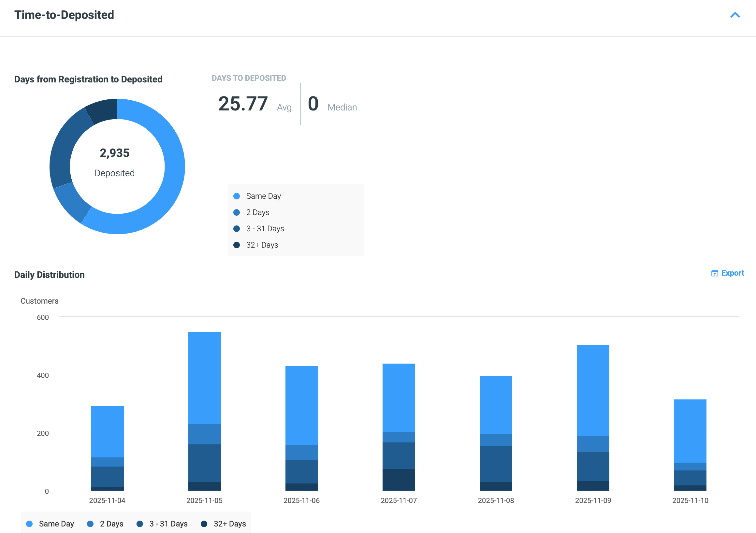Image resolution: width=756 pixels, height=533 pixels.
Task: Click 2 Days dot in bar chart legend
Action: coord(90,524)
